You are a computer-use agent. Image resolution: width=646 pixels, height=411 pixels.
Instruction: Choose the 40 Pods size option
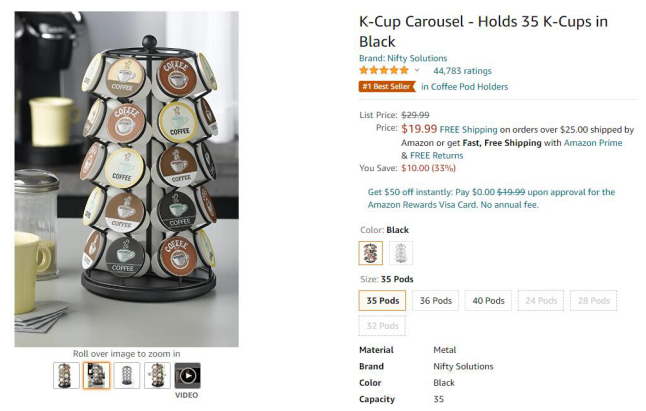coord(488,300)
